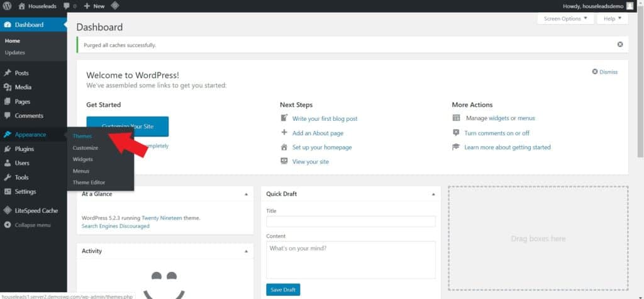Select Menus in the Appearance flyout
Screen dimensions: 644x299
click(81, 171)
